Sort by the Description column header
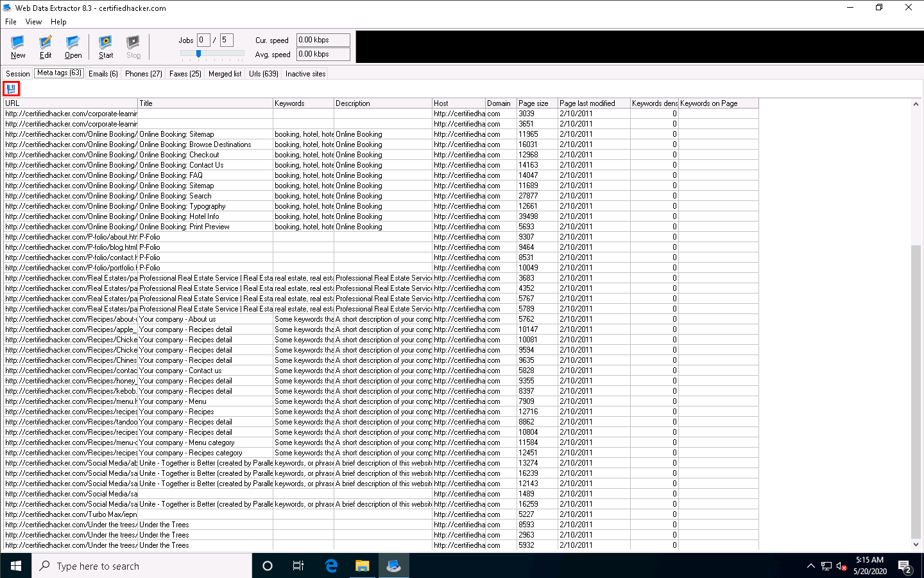The image size is (924, 578). (x=383, y=103)
